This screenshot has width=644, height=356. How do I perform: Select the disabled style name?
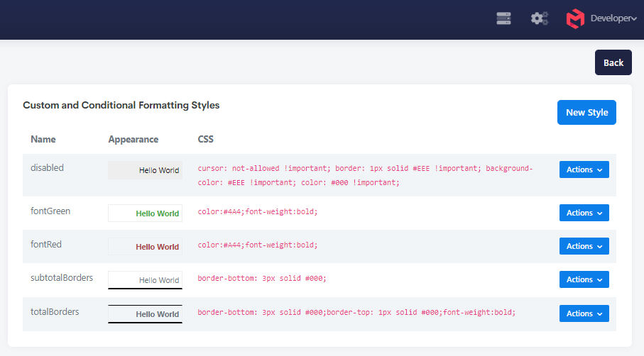click(48, 168)
